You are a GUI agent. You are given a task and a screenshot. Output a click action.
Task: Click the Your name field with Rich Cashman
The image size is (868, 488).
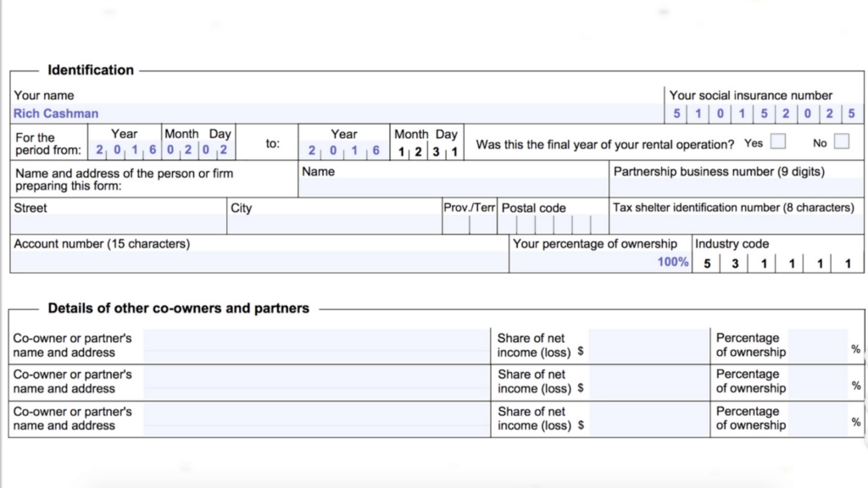(337, 114)
